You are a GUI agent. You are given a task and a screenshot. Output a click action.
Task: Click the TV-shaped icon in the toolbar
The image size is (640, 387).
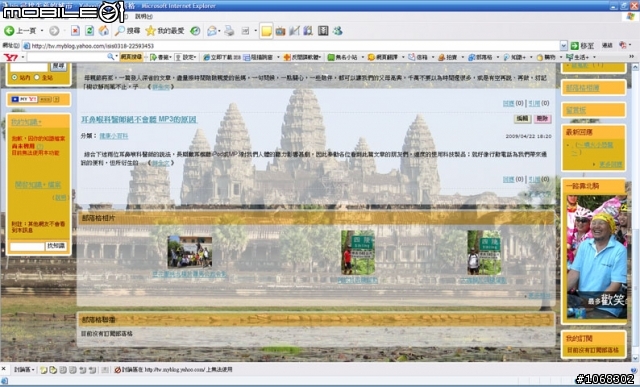[280, 31]
